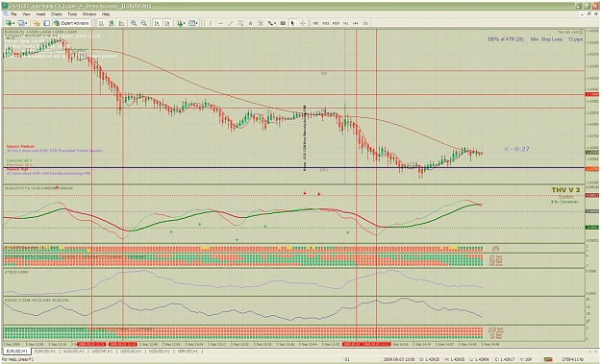The width and height of the screenshot is (601, 364).
Task: Set timeframe to D1
Action: point(365,23)
